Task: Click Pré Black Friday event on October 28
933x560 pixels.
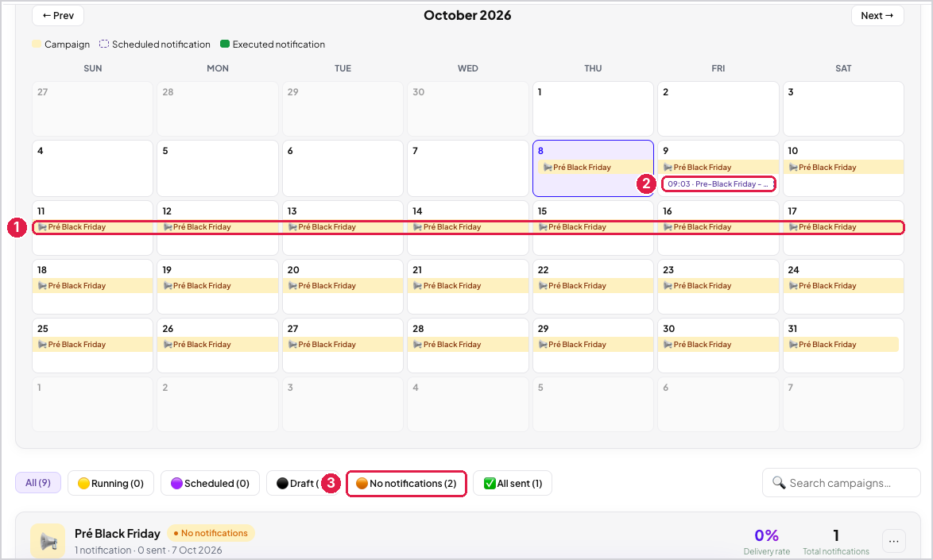Action: (x=467, y=344)
